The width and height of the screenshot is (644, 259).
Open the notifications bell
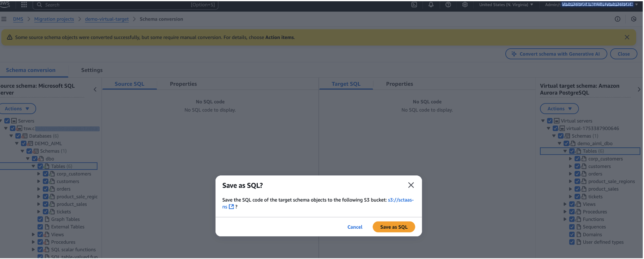pyautogui.click(x=431, y=5)
